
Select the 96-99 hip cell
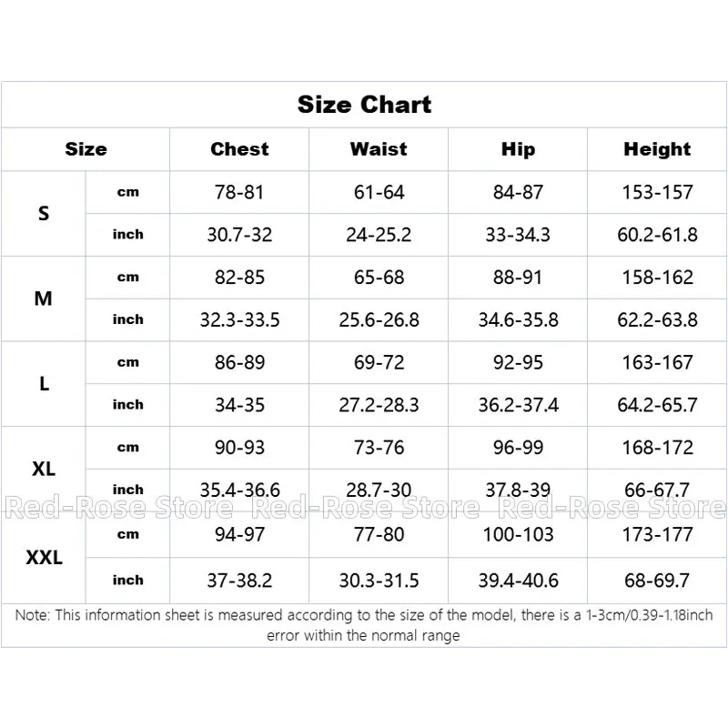pyautogui.click(x=518, y=448)
